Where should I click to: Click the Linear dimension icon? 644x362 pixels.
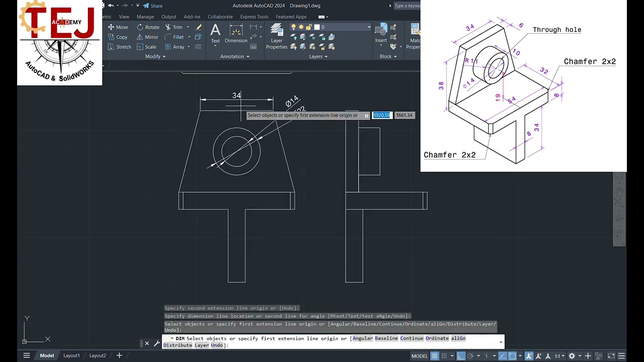tap(253, 27)
